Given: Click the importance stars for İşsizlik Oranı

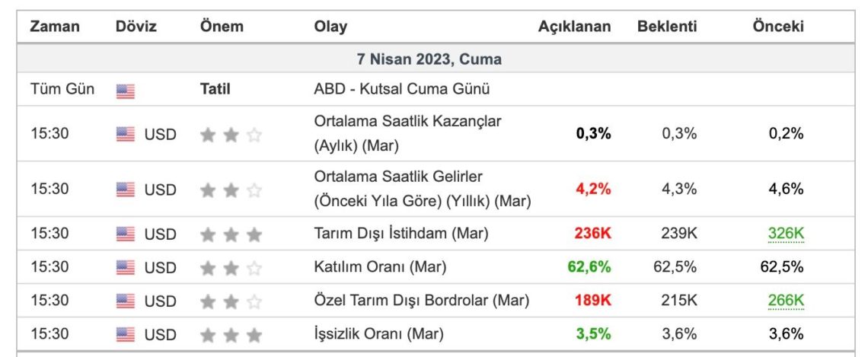Looking at the screenshot, I should [231, 336].
